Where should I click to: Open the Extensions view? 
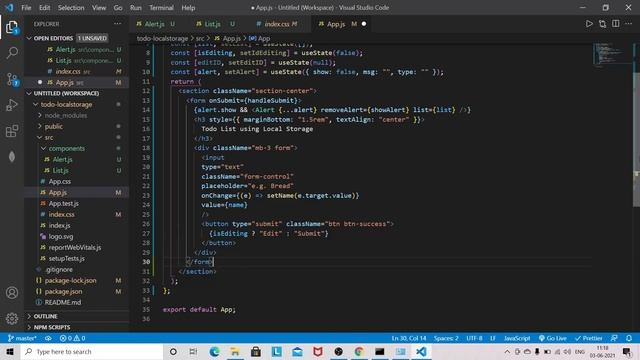coord(12,131)
